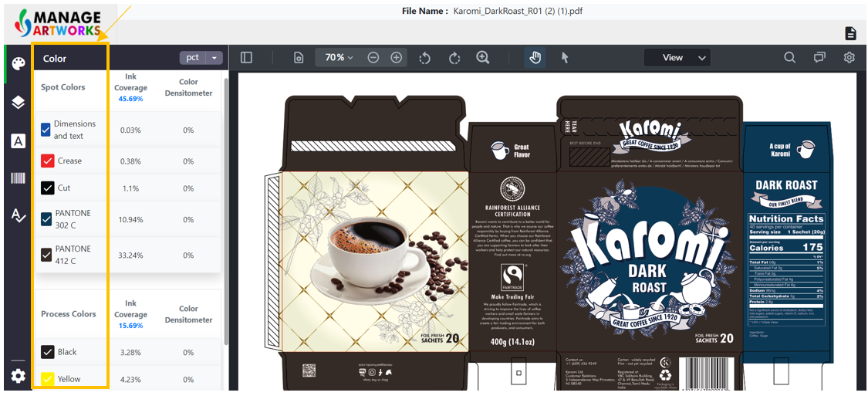Image resolution: width=868 pixels, height=406 pixels.
Task: Open the Barcode panel icon
Action: point(19,178)
